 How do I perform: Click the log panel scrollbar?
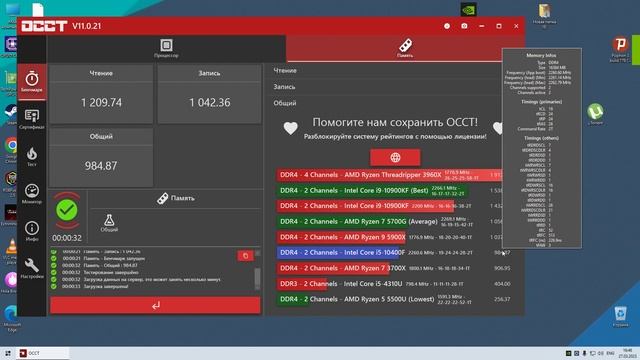[257, 278]
